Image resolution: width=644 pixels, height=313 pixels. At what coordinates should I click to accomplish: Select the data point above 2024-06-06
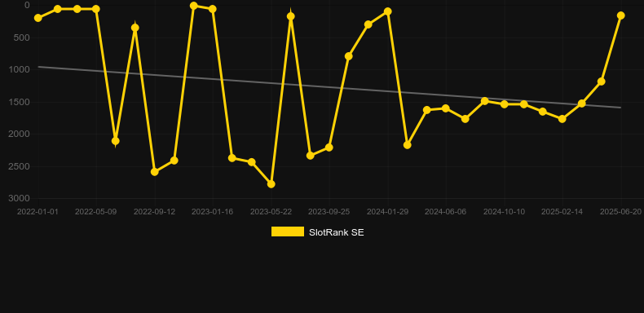tap(446, 108)
